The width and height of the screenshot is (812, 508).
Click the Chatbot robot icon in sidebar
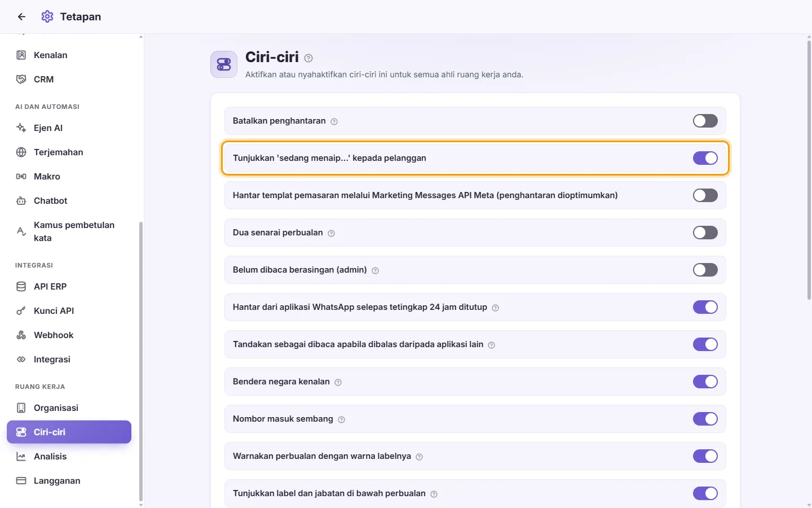click(21, 200)
